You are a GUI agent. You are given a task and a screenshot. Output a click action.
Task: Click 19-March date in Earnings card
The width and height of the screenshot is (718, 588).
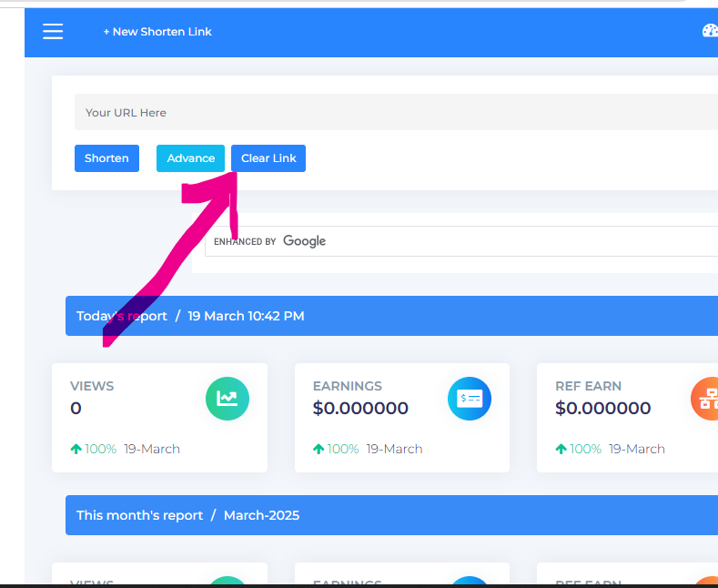pyautogui.click(x=394, y=449)
